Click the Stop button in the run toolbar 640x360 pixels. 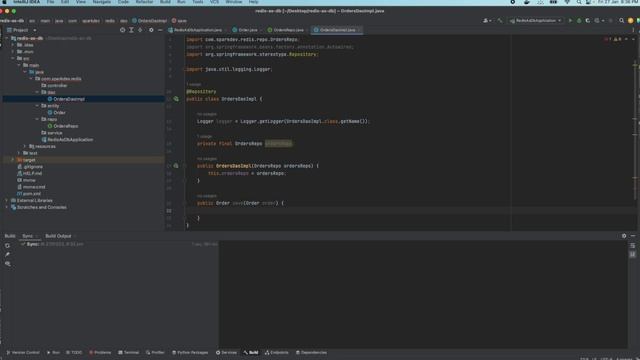(x=611, y=20)
